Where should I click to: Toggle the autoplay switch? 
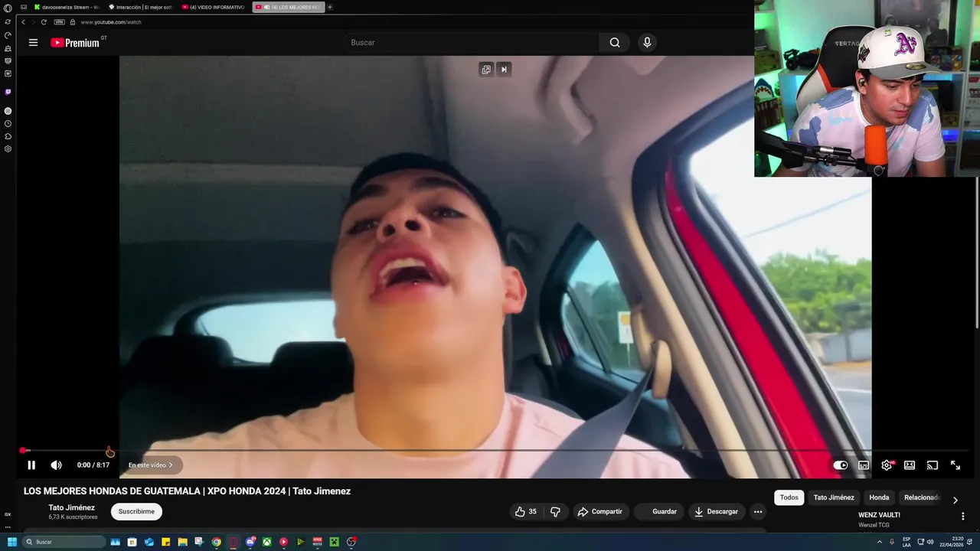841,465
